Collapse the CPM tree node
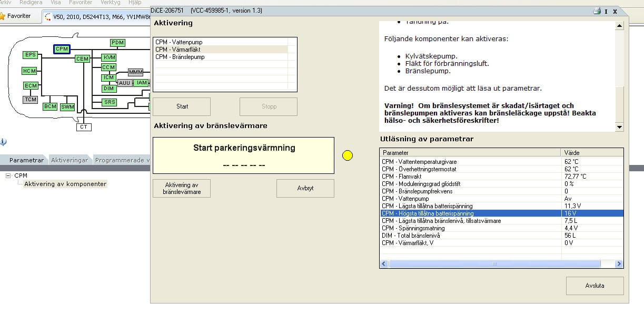This screenshot has height=322, width=644. point(8,176)
